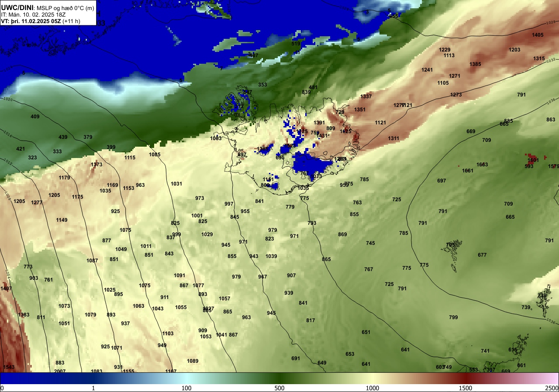The height and width of the screenshot is (392, 559).
Task: Click the map value 877
Action: (107, 241)
